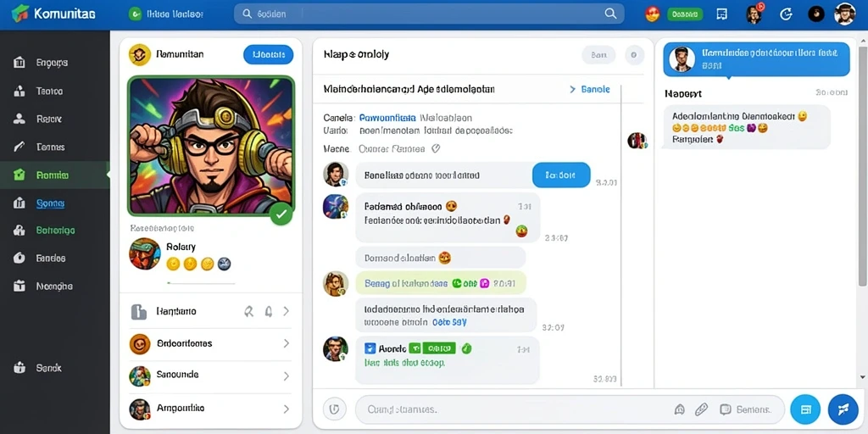Screen dimensions: 868x434
Task: Click the dark globe badge under Rolery
Action: tap(224, 264)
